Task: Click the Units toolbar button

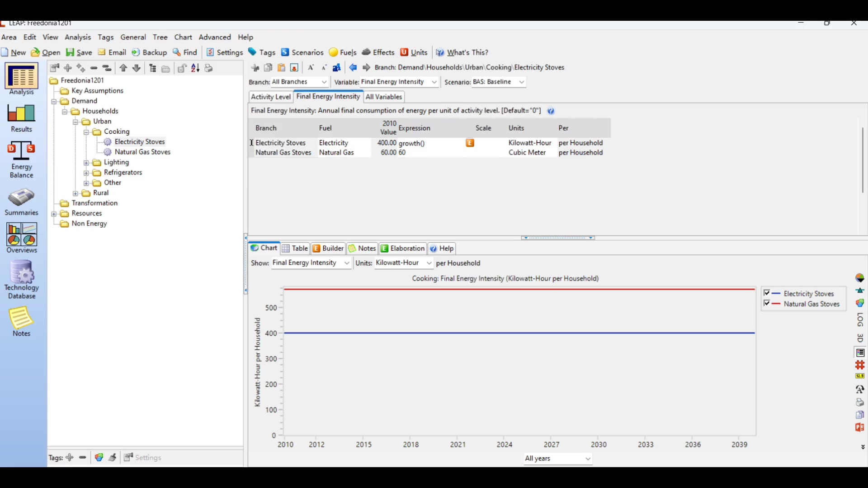Action: coord(414,52)
